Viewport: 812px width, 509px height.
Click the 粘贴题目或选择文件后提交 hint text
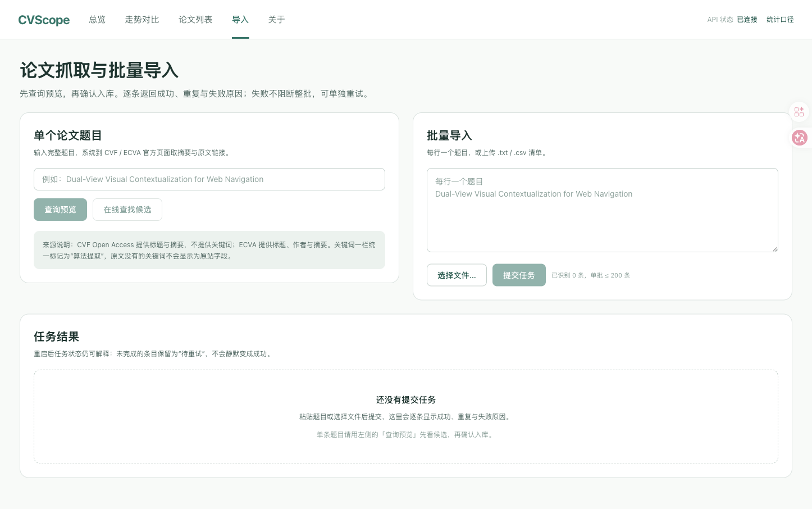click(x=406, y=417)
